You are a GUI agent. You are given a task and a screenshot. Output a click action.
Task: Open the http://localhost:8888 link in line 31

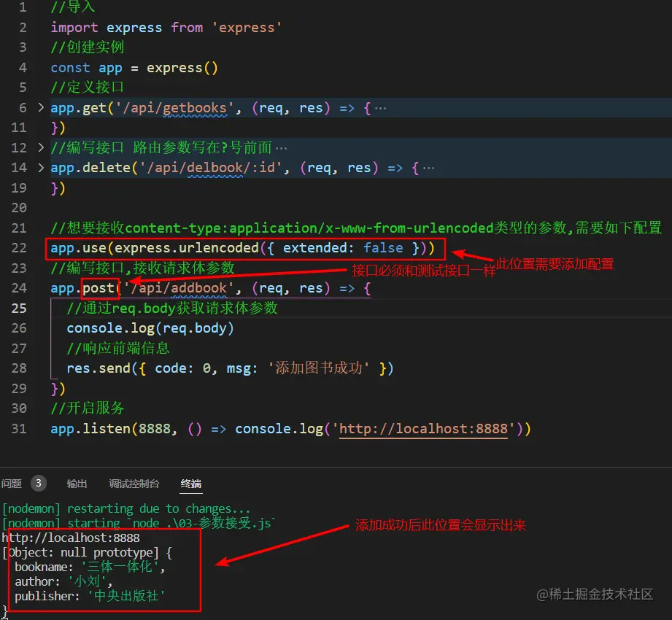[x=423, y=428]
